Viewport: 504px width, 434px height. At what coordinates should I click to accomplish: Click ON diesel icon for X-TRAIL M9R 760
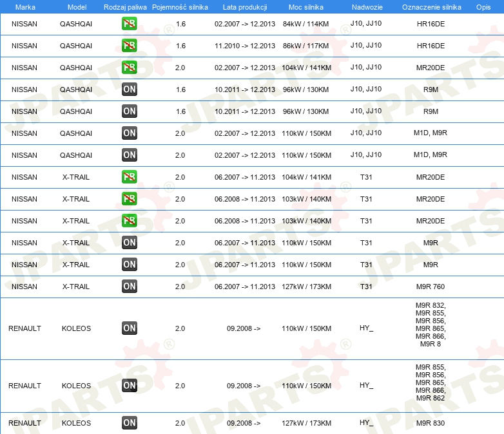(x=129, y=287)
